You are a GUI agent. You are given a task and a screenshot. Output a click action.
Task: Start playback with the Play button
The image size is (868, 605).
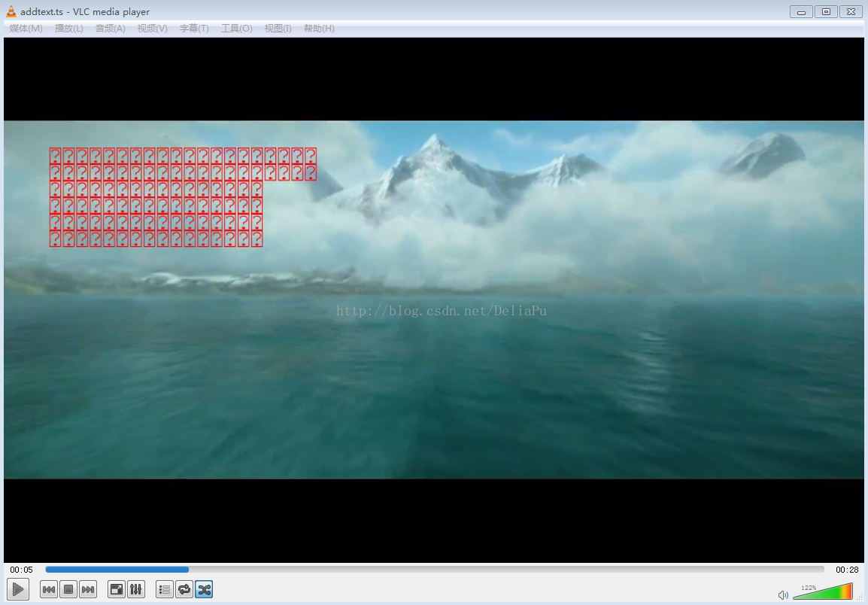[18, 589]
